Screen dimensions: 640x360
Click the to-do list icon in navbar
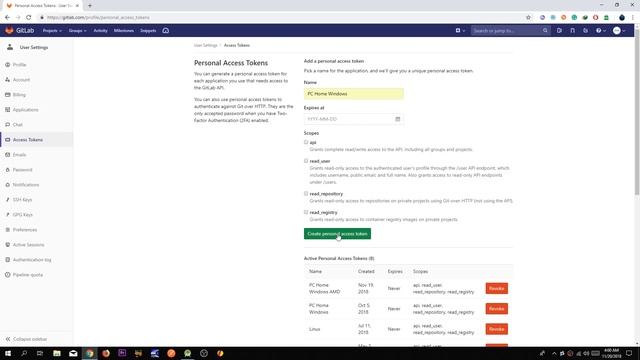pyautogui.click(x=585, y=31)
